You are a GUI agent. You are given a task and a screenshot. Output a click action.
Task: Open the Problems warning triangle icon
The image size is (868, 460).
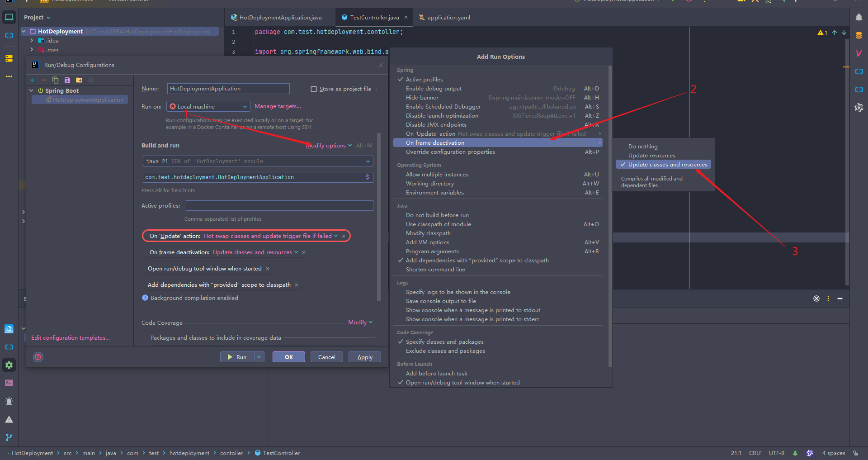pos(9,419)
